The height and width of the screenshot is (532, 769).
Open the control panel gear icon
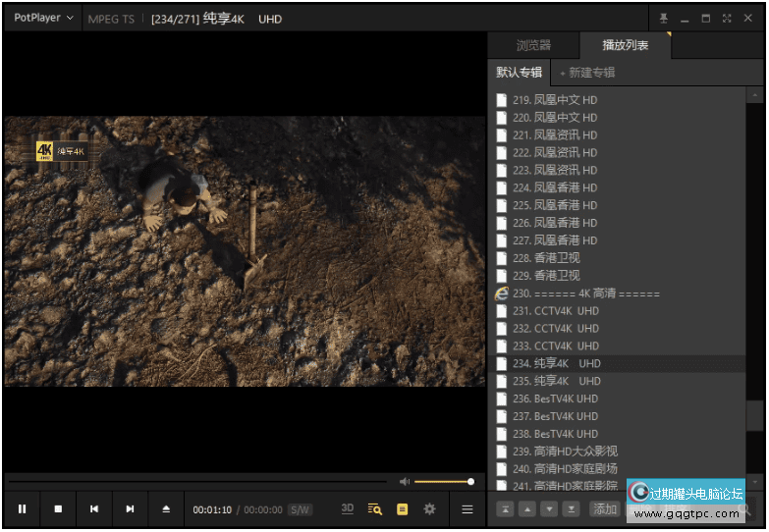429,509
